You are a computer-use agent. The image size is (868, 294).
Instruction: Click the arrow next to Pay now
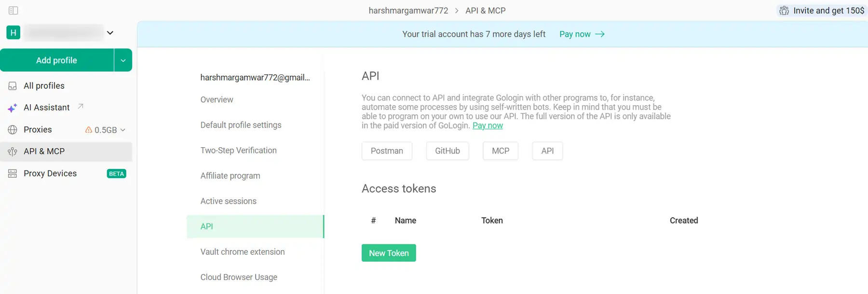(600, 34)
